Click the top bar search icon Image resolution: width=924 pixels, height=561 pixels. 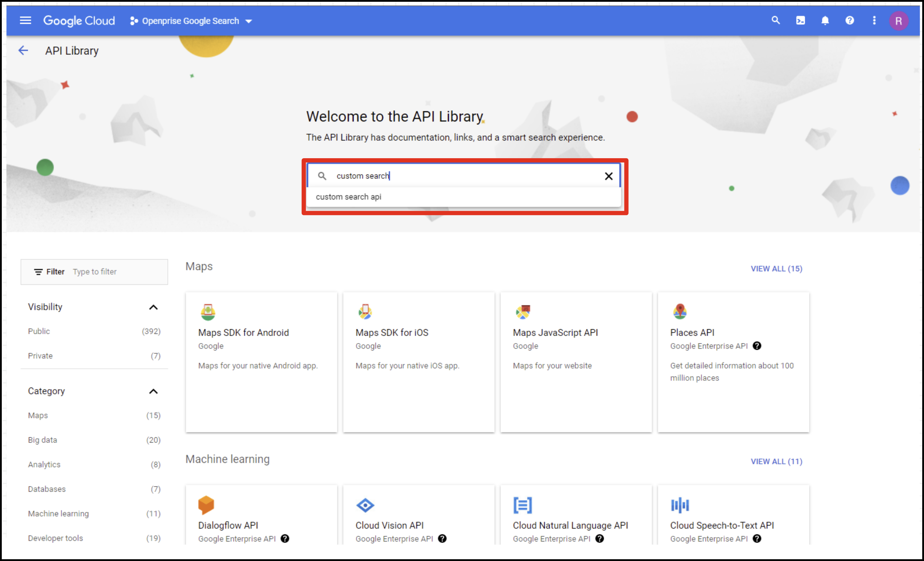[776, 21]
